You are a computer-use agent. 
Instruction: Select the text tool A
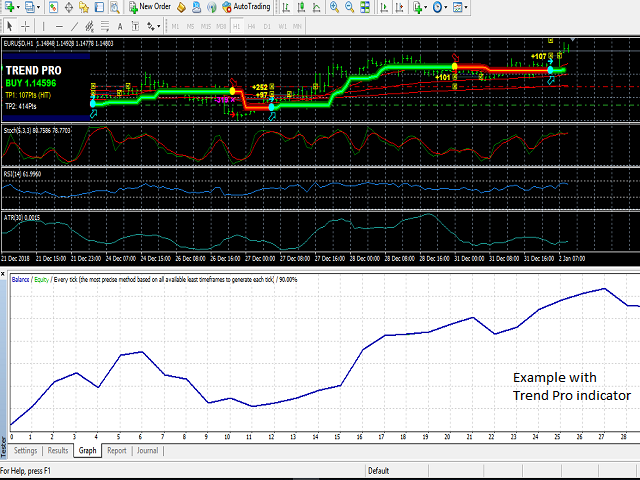point(120,27)
